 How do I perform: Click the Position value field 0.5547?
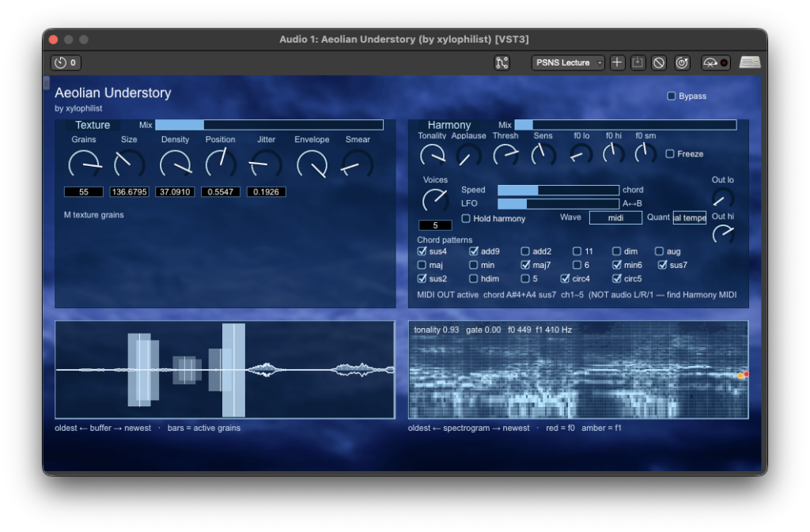221,192
